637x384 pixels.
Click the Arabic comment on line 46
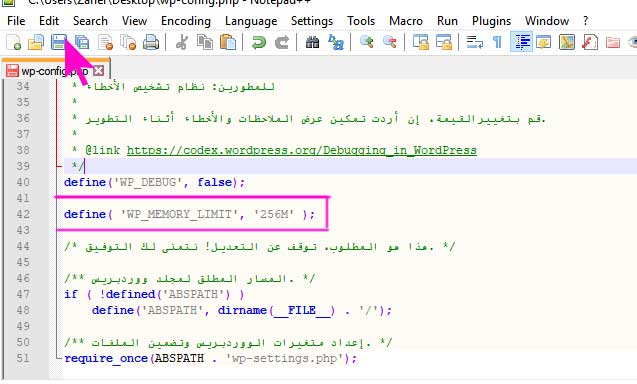coord(190,279)
